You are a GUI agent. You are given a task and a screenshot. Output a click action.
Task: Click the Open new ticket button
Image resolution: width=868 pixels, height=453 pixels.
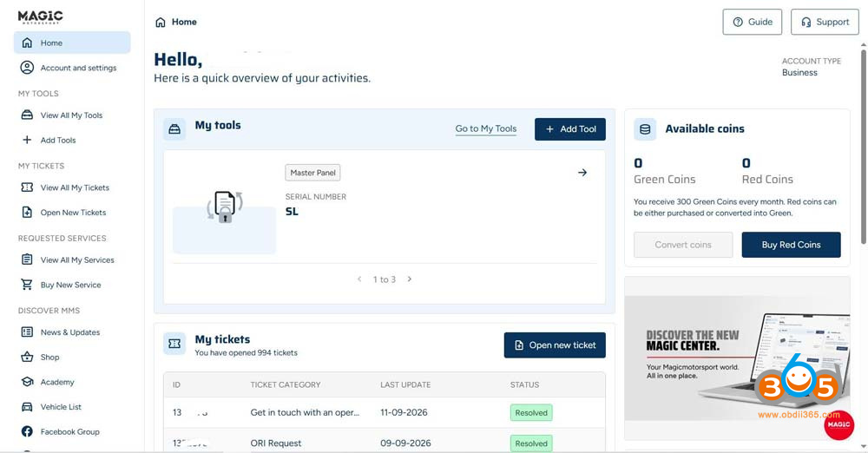tap(555, 345)
